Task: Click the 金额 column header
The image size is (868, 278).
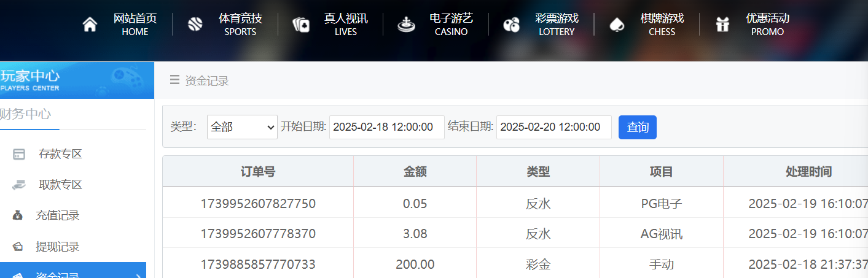Action: [x=415, y=172]
